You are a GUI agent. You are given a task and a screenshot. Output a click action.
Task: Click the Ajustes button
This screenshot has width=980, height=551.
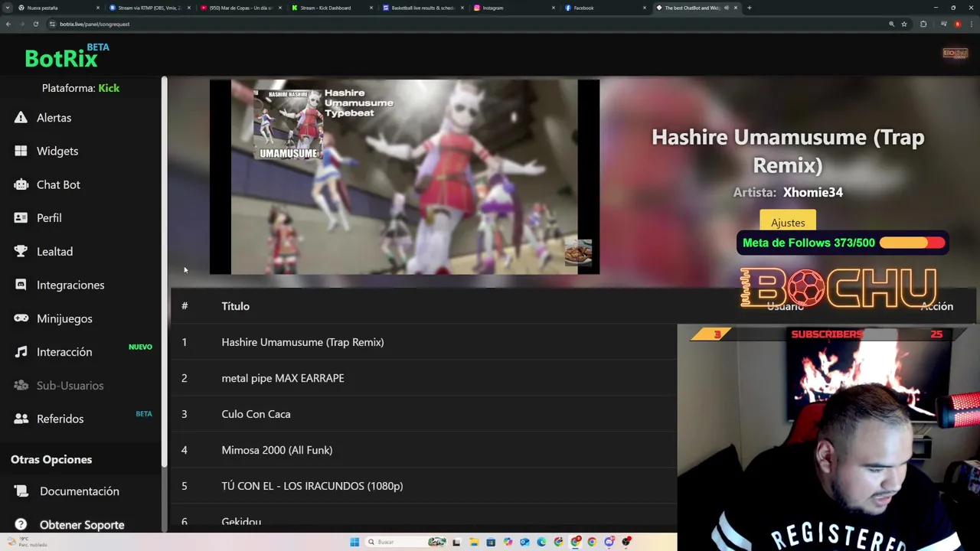click(x=788, y=223)
